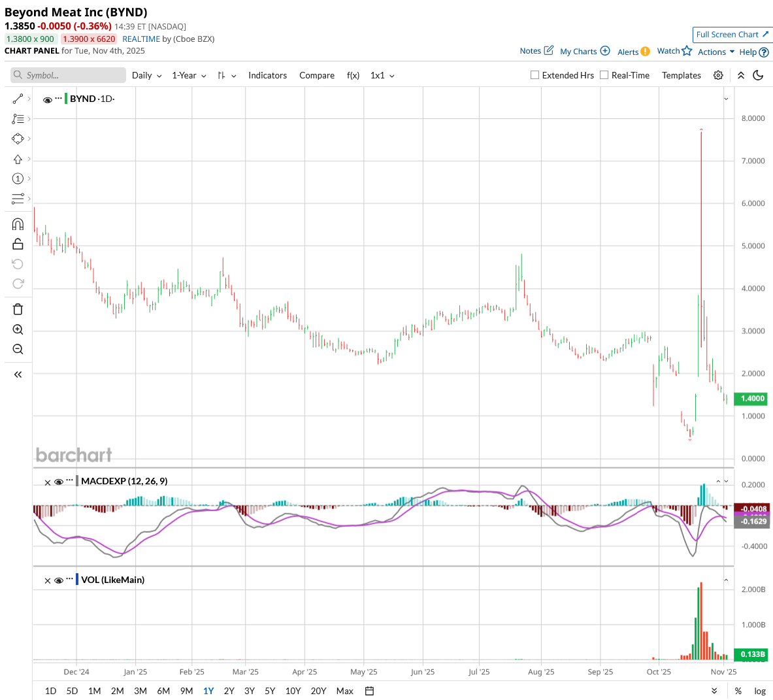Viewport: 773px width, 700px height.
Task: Open the 1-Year range dropdown
Action: click(189, 75)
